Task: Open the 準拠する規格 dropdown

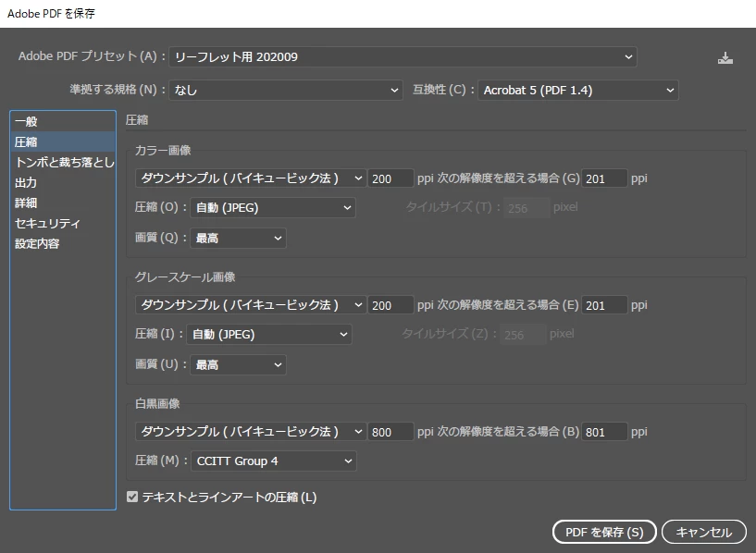Action: point(285,90)
